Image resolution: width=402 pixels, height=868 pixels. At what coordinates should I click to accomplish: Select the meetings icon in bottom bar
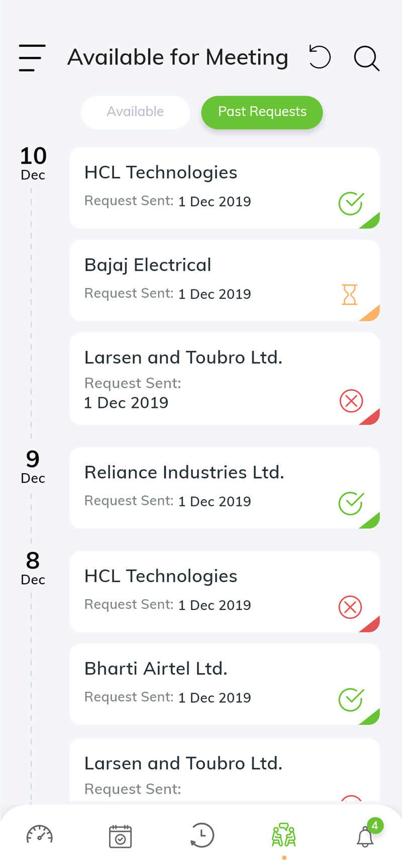(x=284, y=835)
